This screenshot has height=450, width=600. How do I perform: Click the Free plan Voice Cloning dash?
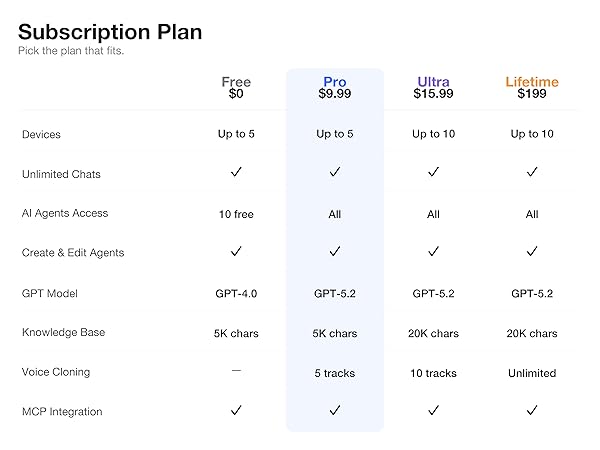coord(236,371)
